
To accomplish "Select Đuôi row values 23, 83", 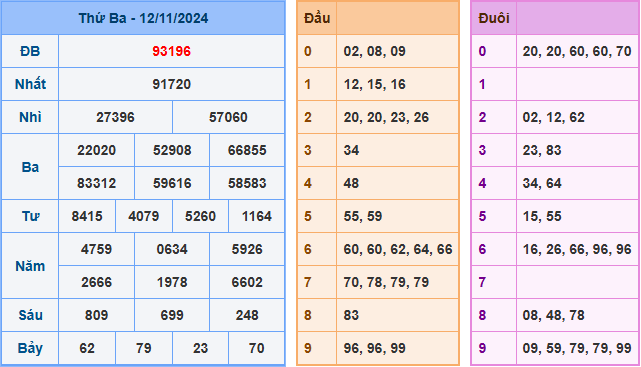I will 542,150.
